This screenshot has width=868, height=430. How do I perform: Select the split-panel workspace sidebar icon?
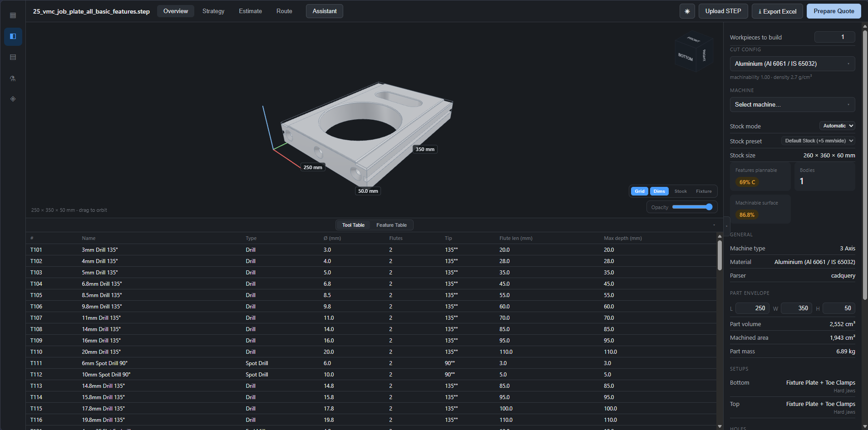pos(13,36)
